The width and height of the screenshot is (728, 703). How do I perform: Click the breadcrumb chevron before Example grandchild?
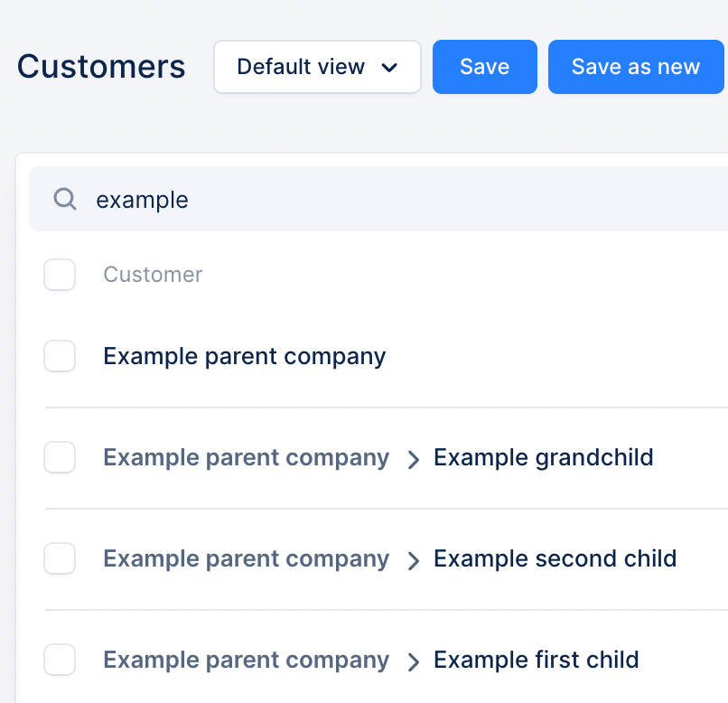pyautogui.click(x=413, y=460)
